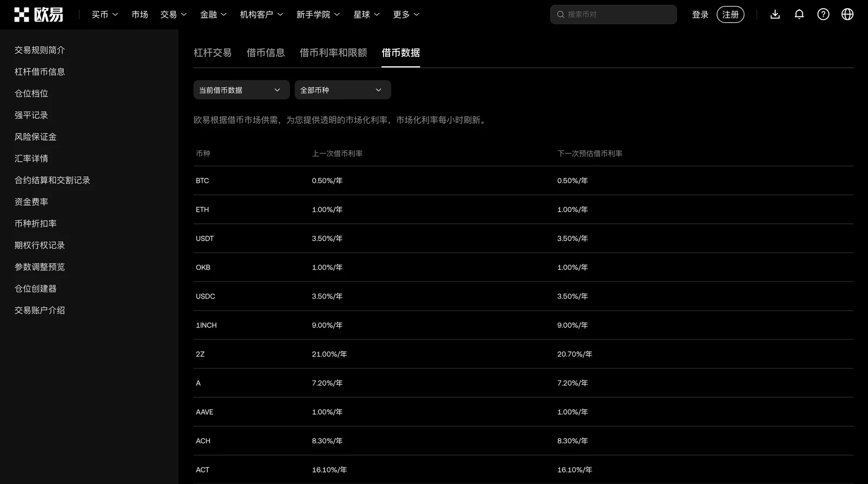Open 汇率详情 in the sidebar
The image size is (868, 484).
[31, 158]
